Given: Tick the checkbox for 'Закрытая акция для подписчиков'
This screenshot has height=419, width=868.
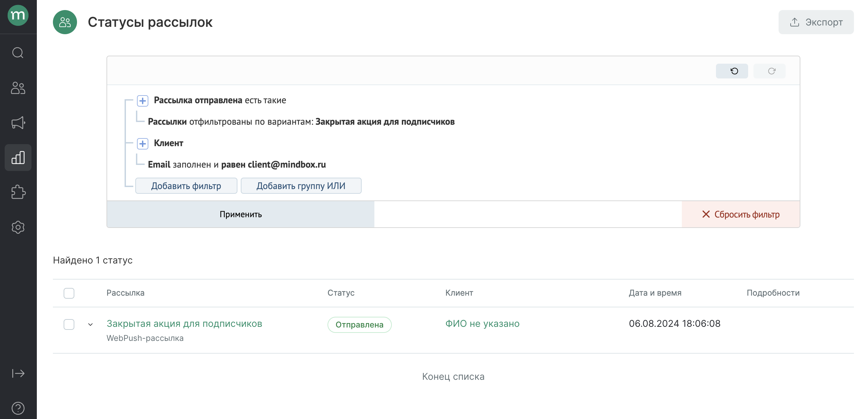Looking at the screenshot, I should coord(69,324).
